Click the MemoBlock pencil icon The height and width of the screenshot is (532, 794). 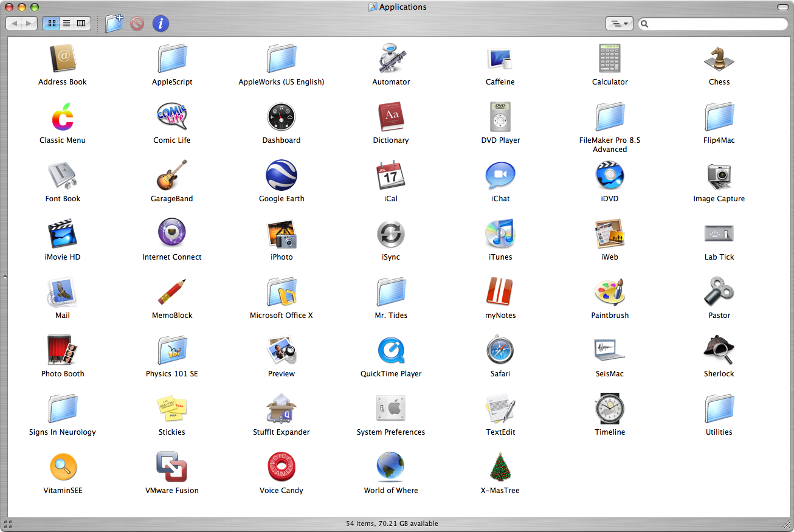172,292
